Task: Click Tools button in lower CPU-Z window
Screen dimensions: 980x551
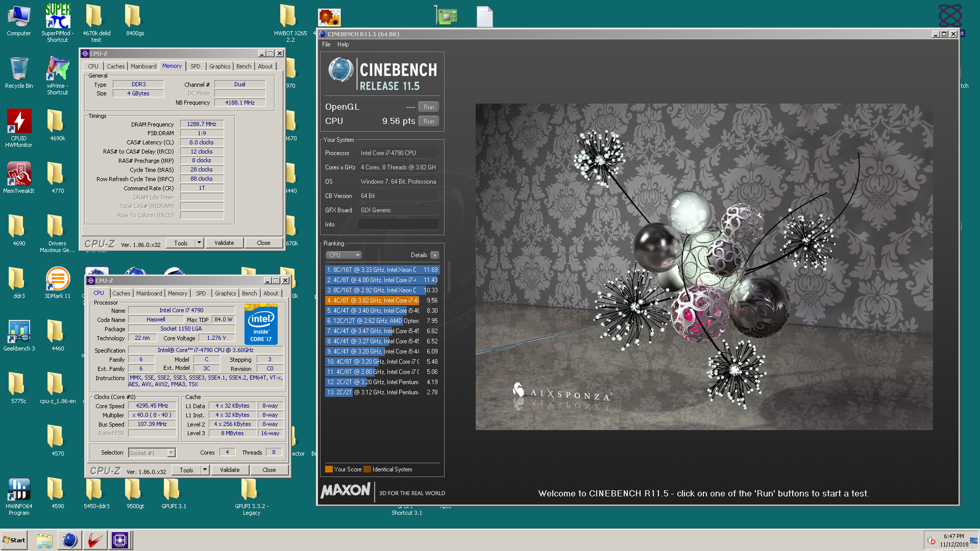Action: 186,470
